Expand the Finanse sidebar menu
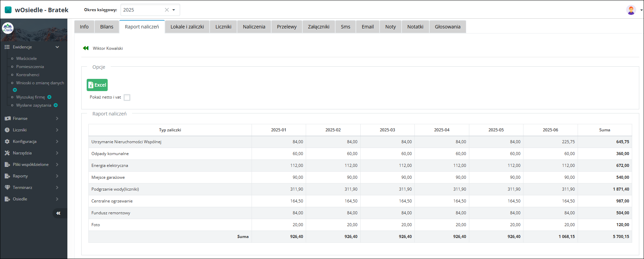 [32, 118]
